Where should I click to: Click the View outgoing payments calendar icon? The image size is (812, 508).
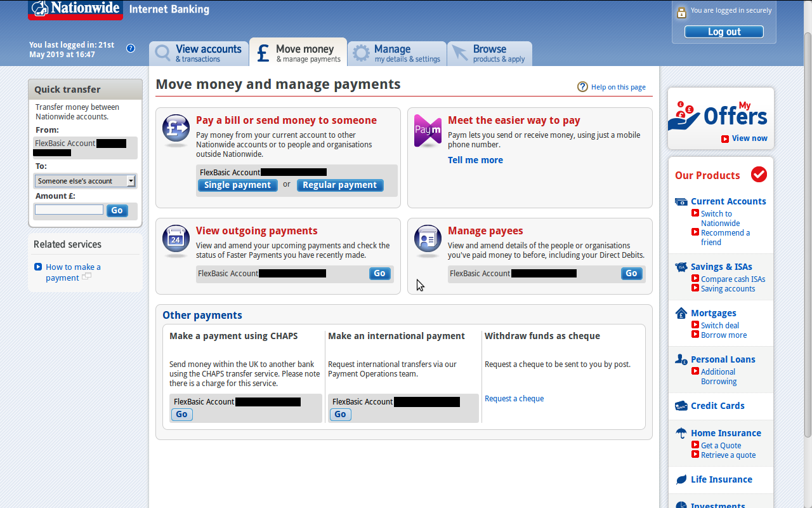pos(176,239)
